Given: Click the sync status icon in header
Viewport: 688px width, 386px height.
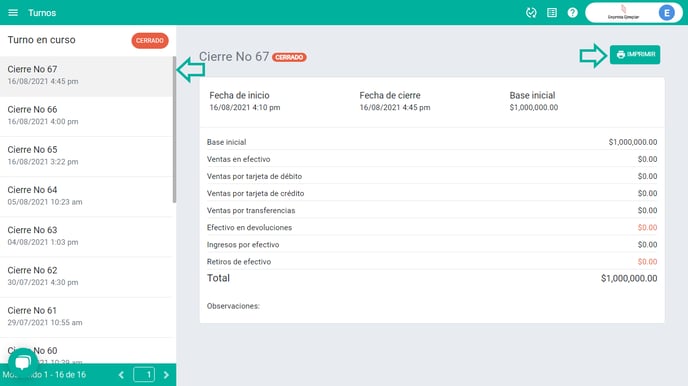Looking at the screenshot, I should click(x=531, y=13).
